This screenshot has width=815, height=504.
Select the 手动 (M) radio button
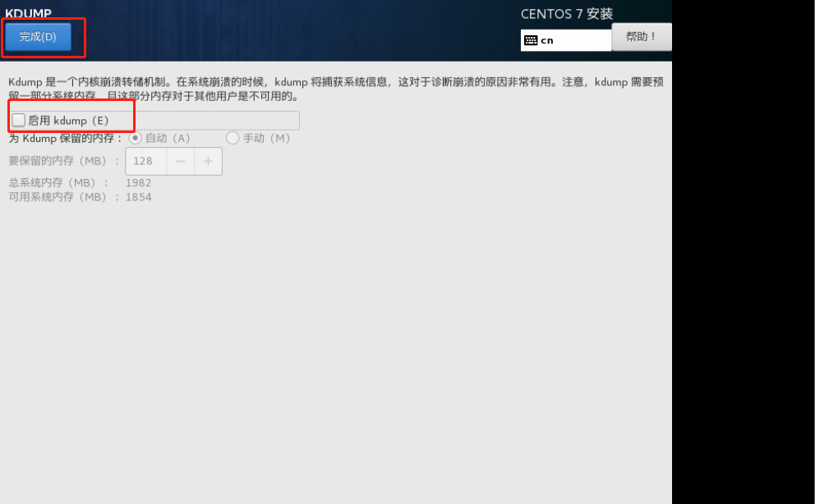pos(233,138)
